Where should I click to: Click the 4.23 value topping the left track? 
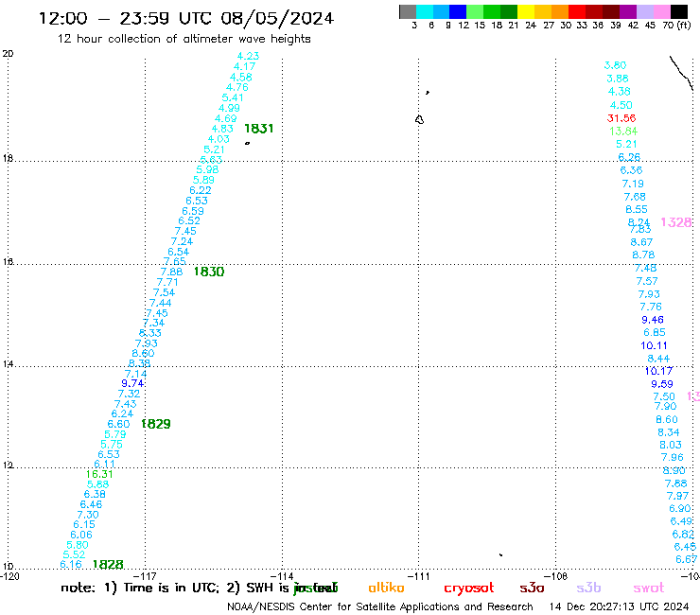248,56
